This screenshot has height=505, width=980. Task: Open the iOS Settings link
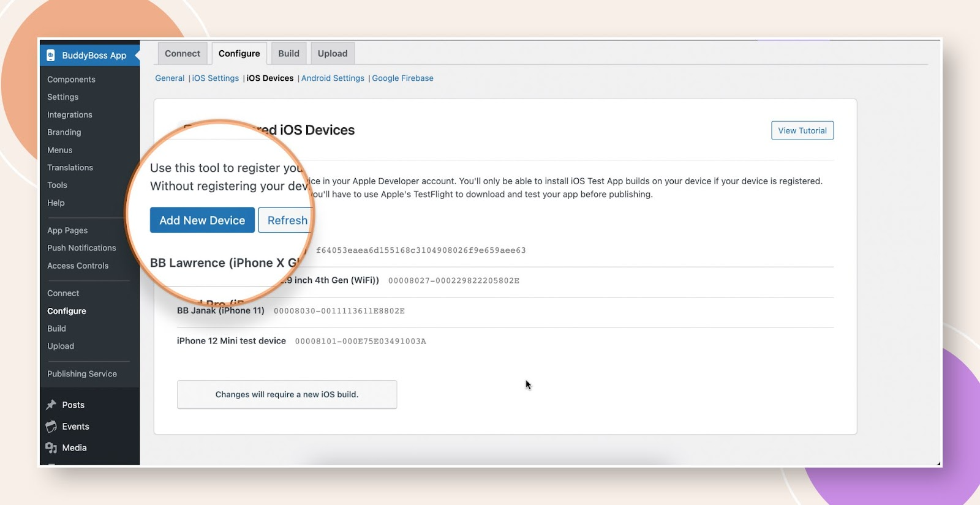click(x=216, y=78)
